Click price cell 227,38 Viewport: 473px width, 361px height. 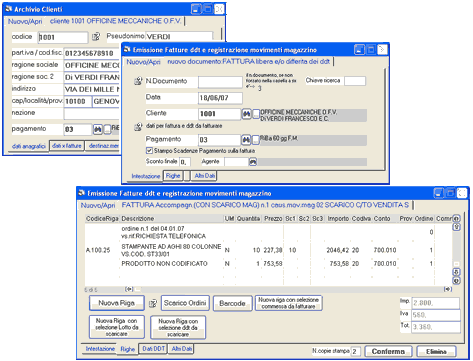273,250
